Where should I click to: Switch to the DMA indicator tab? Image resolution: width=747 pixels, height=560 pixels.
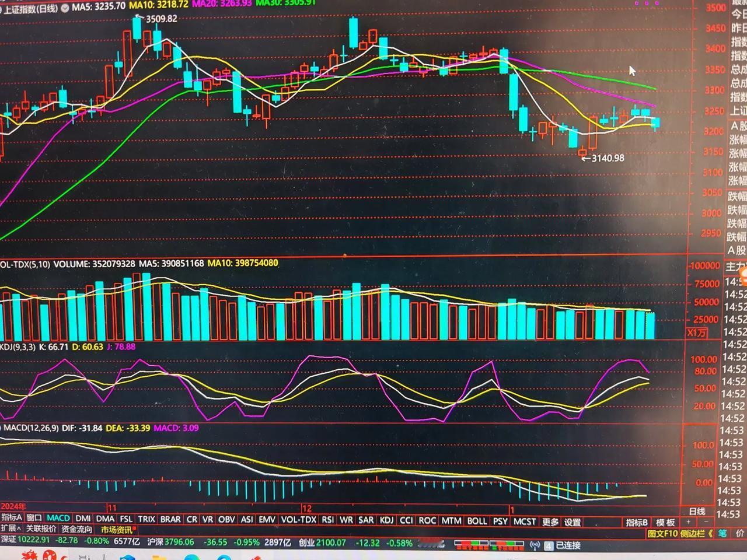point(105,519)
